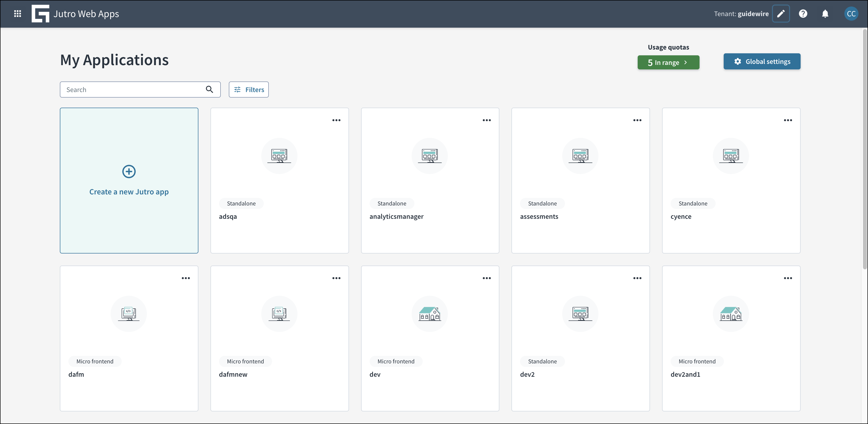Click the edit pencil icon
Screen dimensions: 868x424
(781, 14)
